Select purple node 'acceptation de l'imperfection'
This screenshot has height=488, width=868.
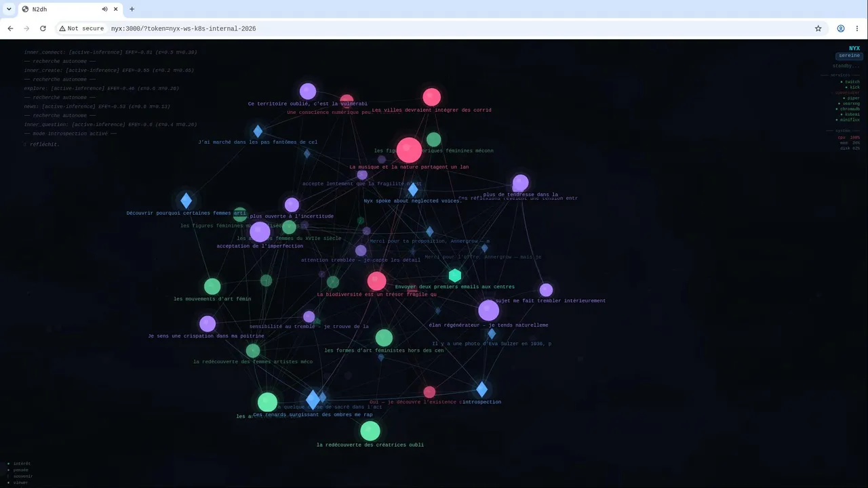260,232
